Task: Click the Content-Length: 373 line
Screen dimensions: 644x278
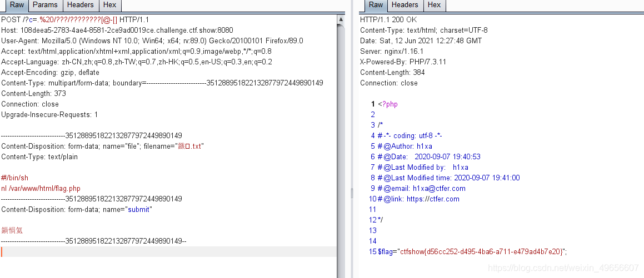Action: click(x=34, y=93)
